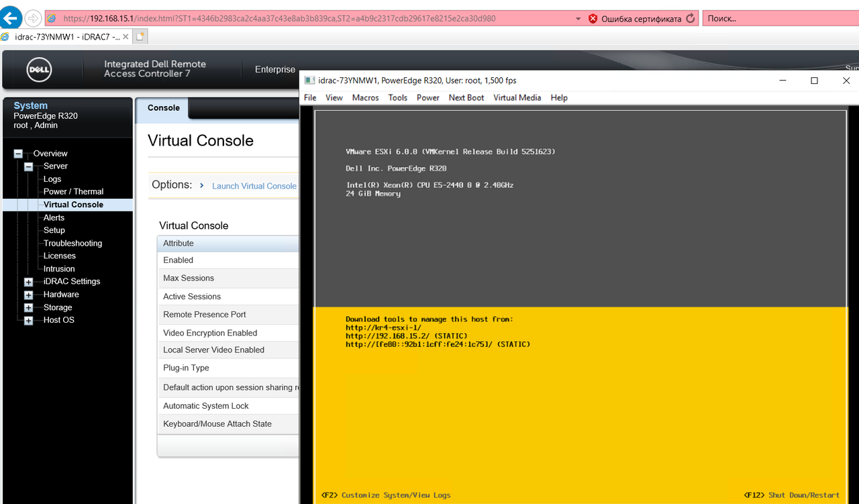
Task: Click the Internet Explorer page icon in address bar
Action: pos(52,19)
